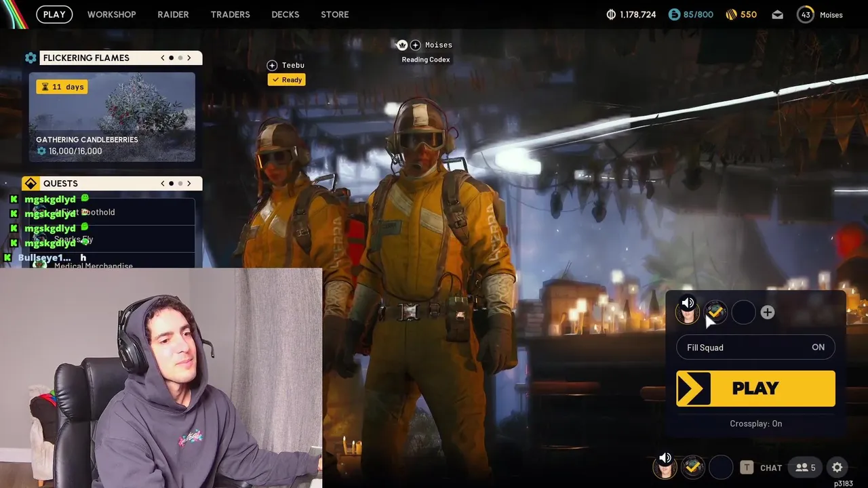Viewport: 868px width, 488px height.
Task: Click the gold coins icon beside 550
Action: pyautogui.click(x=731, y=14)
